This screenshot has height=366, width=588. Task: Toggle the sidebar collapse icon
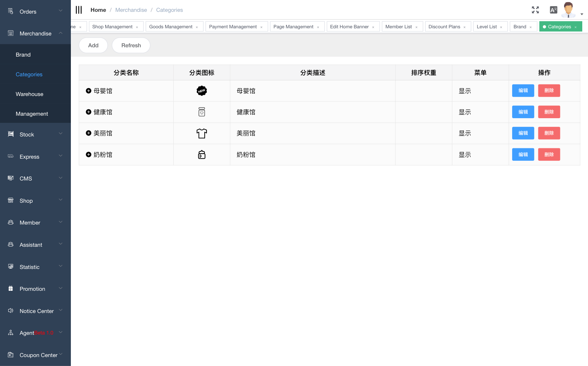coord(79,10)
